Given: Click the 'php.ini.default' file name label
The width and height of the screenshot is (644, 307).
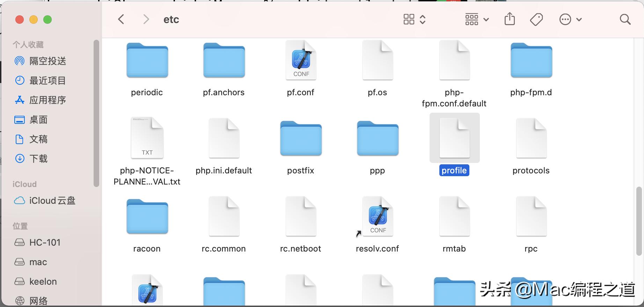Looking at the screenshot, I should pos(224,171).
